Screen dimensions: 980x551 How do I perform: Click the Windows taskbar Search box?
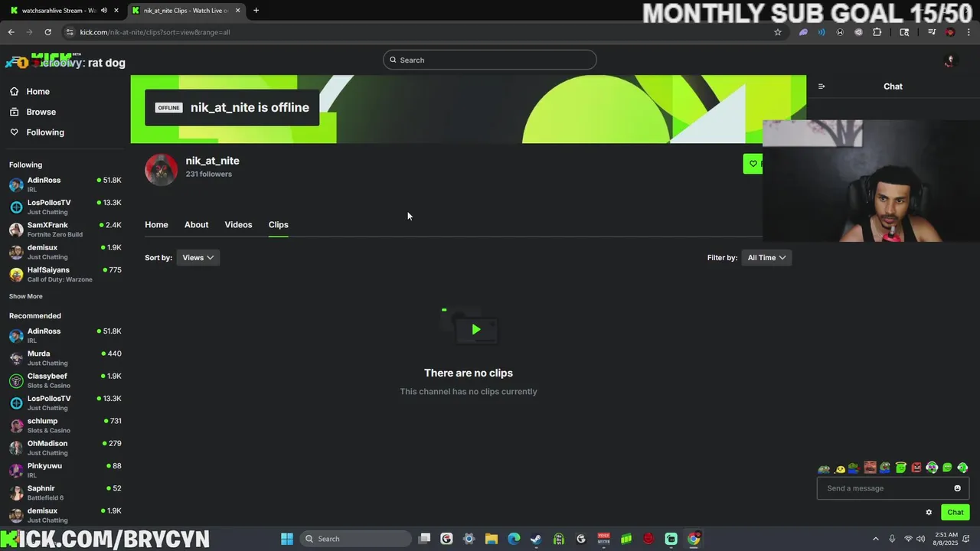click(354, 539)
